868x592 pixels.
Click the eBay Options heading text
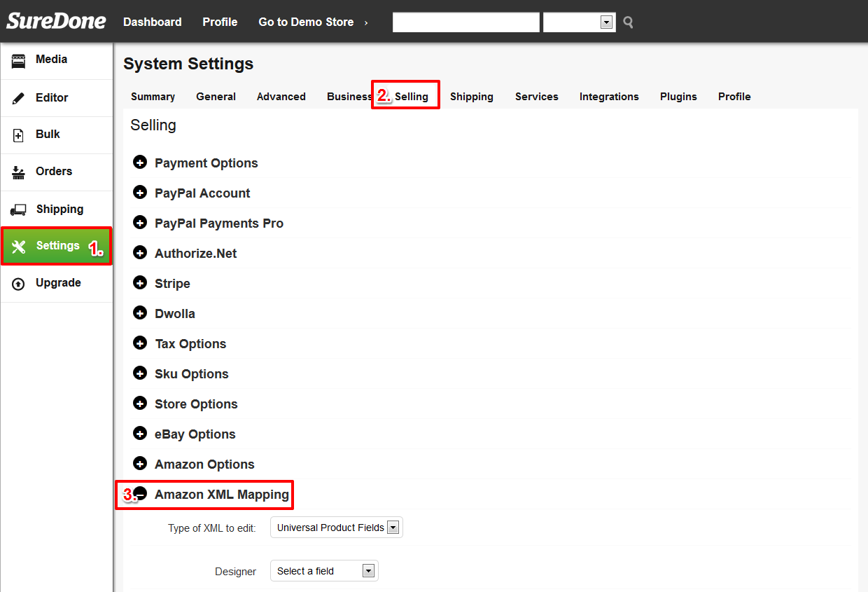[195, 434]
